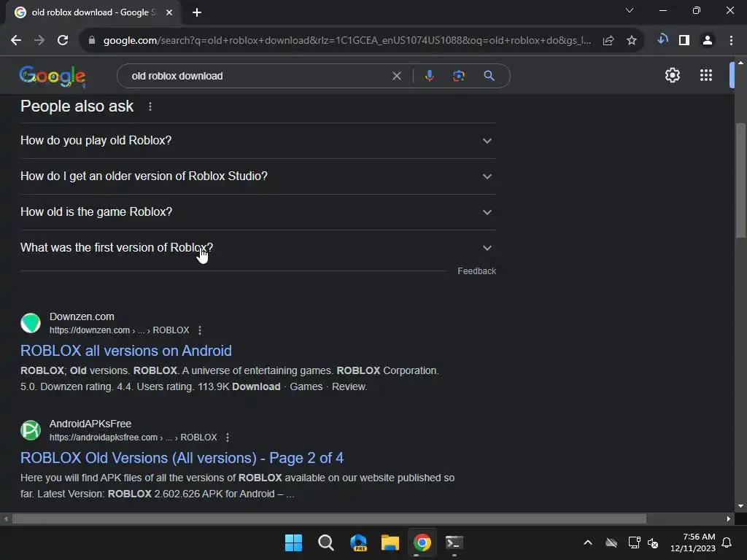Open Windows taskbar search
Screen dimensions: 747x560
click(326, 542)
